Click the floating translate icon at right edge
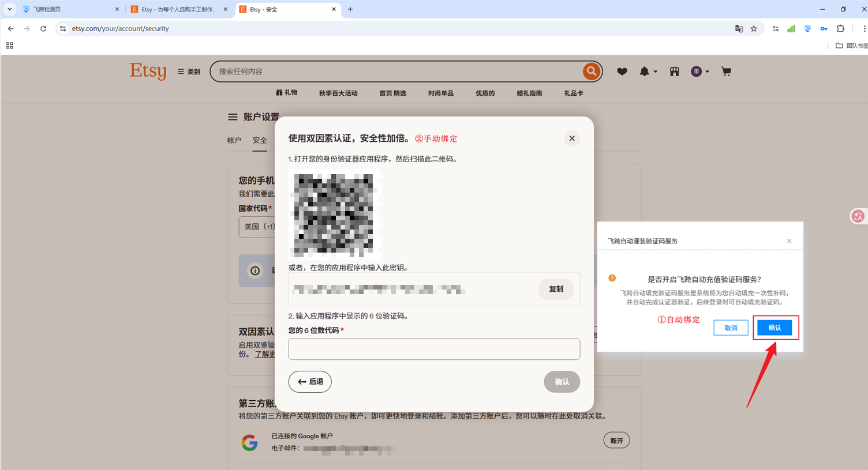This screenshot has width=868, height=470. point(858,216)
